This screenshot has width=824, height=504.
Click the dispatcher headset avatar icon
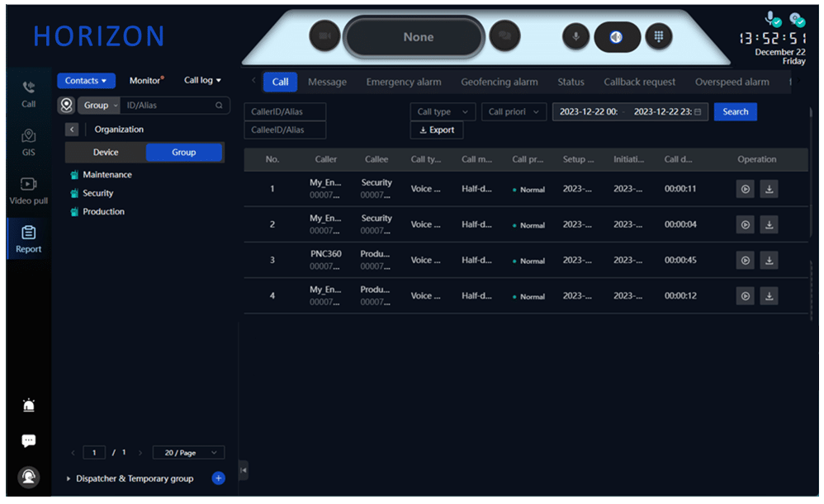[x=29, y=478]
